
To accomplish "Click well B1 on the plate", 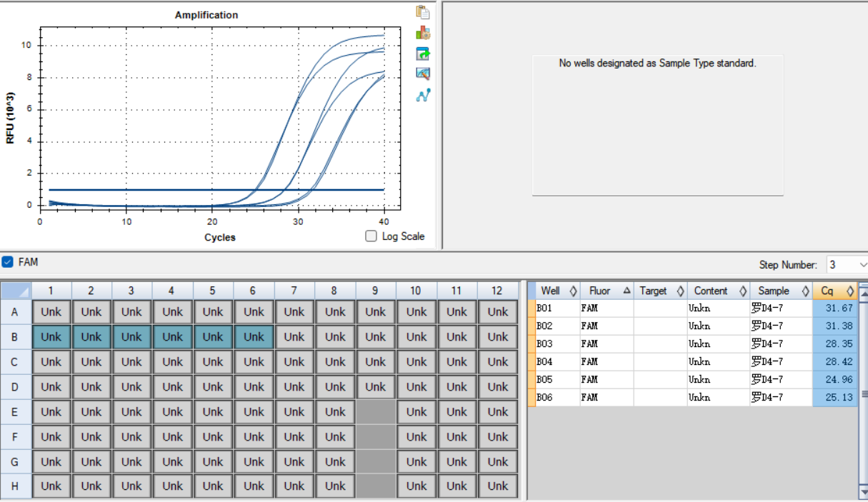I will [x=51, y=337].
